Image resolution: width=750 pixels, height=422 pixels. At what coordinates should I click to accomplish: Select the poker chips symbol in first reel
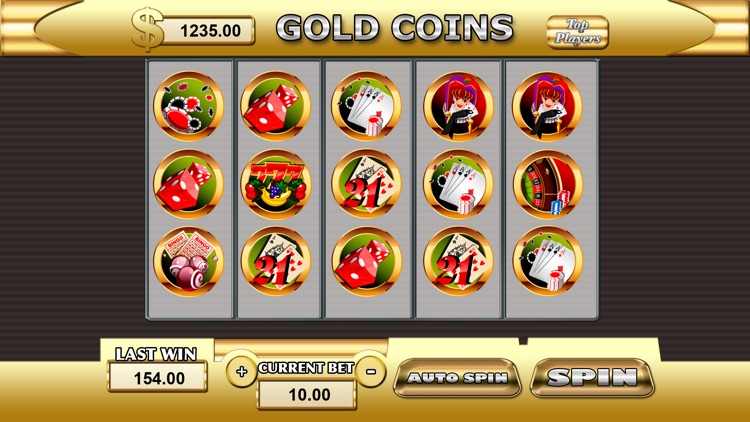[x=188, y=106]
